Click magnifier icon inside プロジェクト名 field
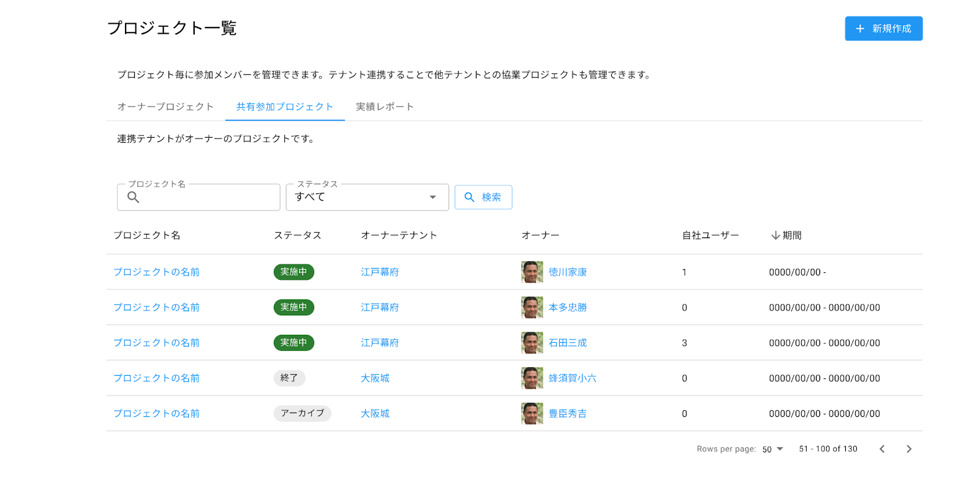The image size is (980, 483). point(133,197)
